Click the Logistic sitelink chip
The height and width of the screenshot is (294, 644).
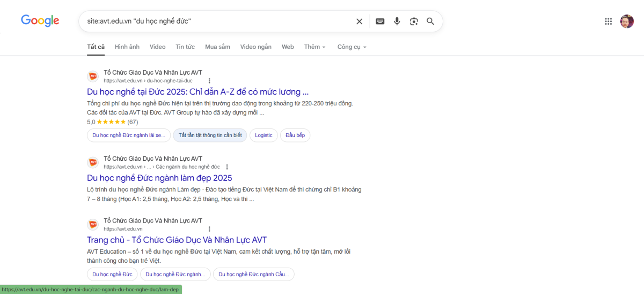click(264, 135)
